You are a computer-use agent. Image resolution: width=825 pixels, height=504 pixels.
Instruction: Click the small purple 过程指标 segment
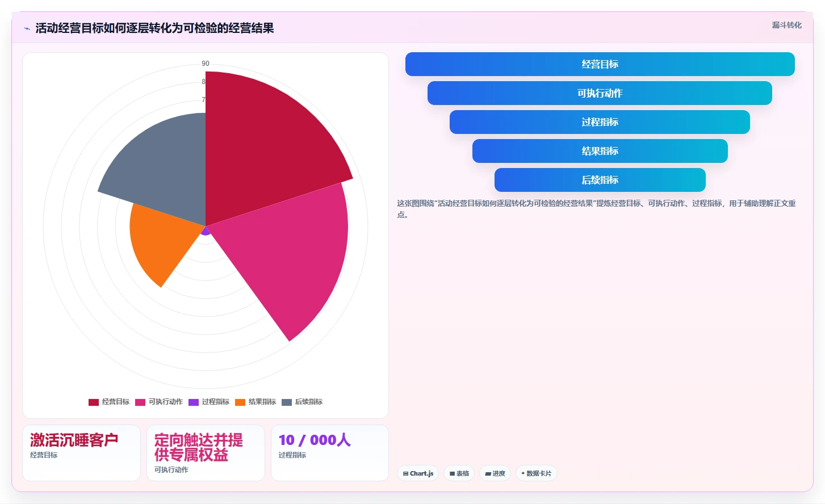206,231
